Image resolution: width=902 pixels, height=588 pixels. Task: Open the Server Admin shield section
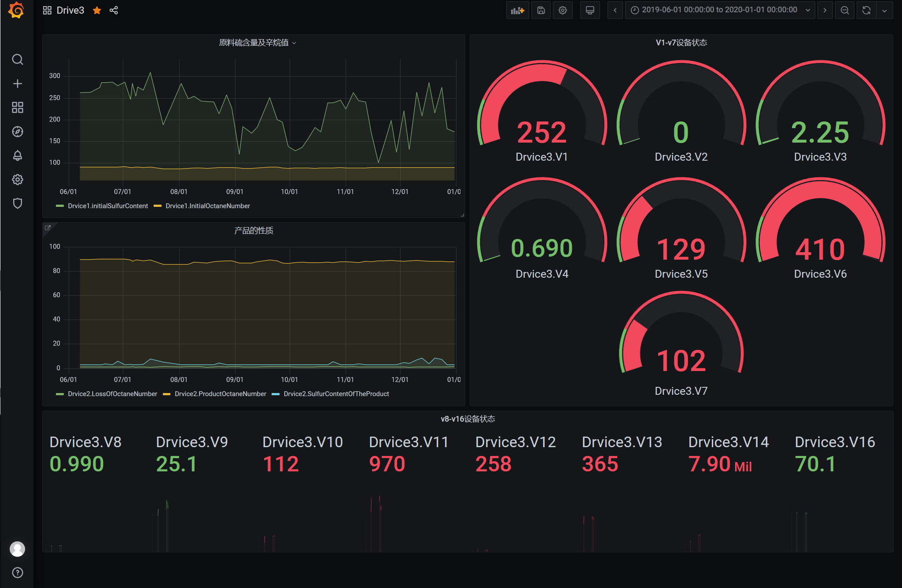[x=18, y=203]
